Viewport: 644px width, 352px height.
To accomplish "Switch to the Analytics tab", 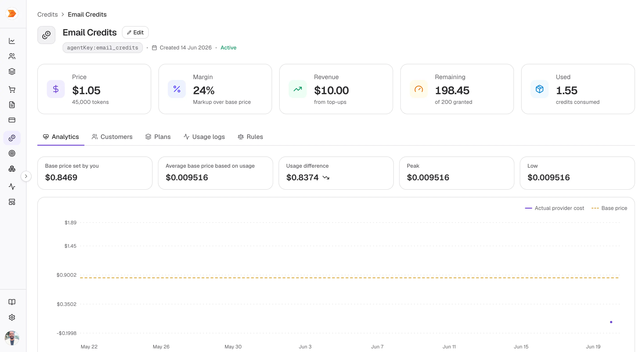I will point(61,137).
